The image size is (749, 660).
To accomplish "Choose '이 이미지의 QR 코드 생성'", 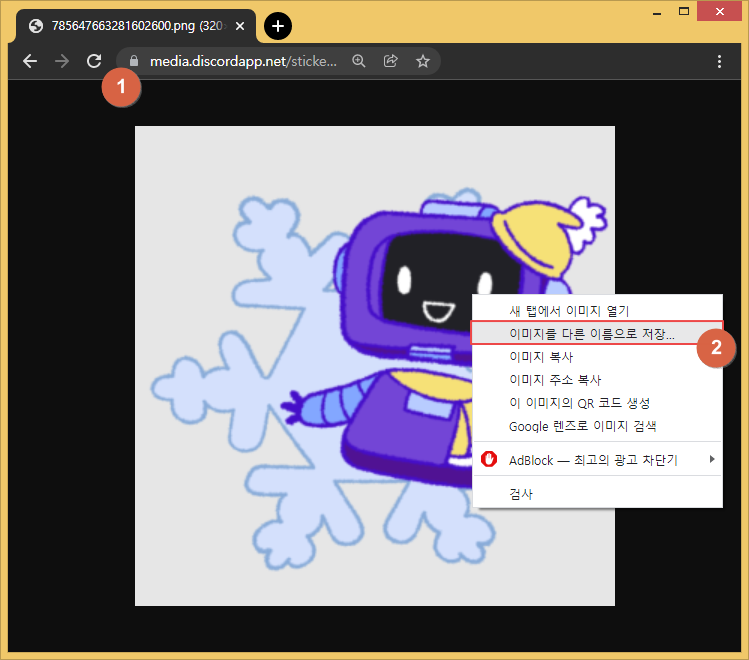I will point(597,403).
